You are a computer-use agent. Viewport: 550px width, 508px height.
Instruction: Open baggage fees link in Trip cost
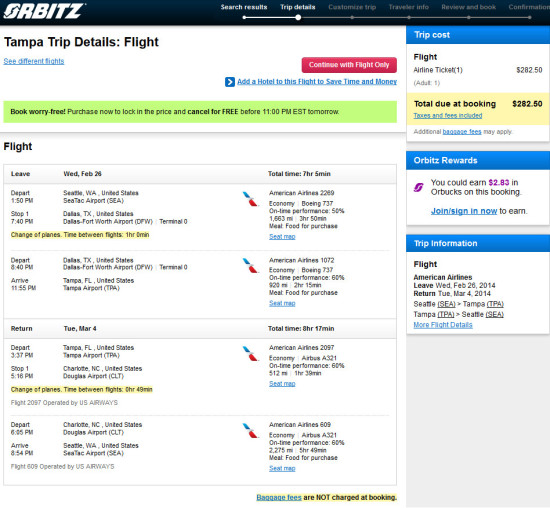click(462, 132)
